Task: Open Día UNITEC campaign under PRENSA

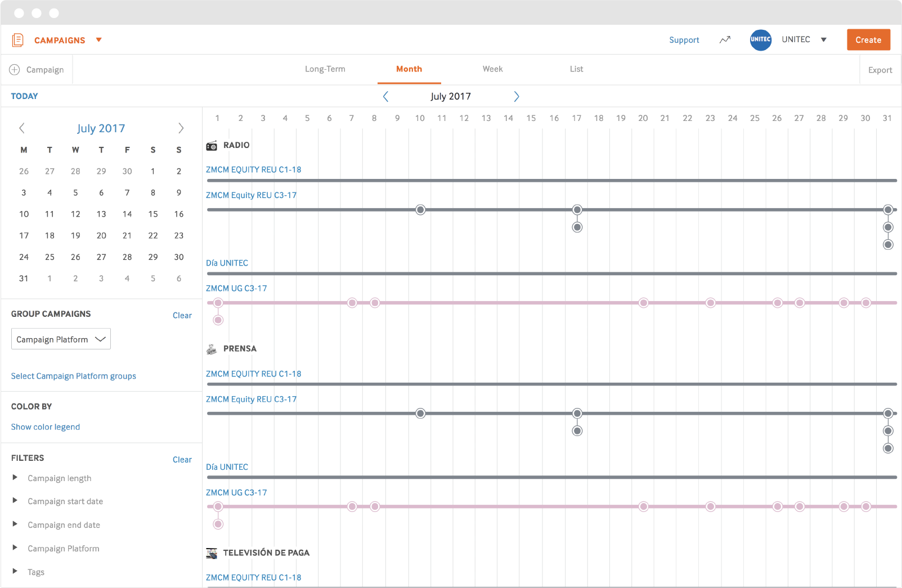Action: point(227,467)
